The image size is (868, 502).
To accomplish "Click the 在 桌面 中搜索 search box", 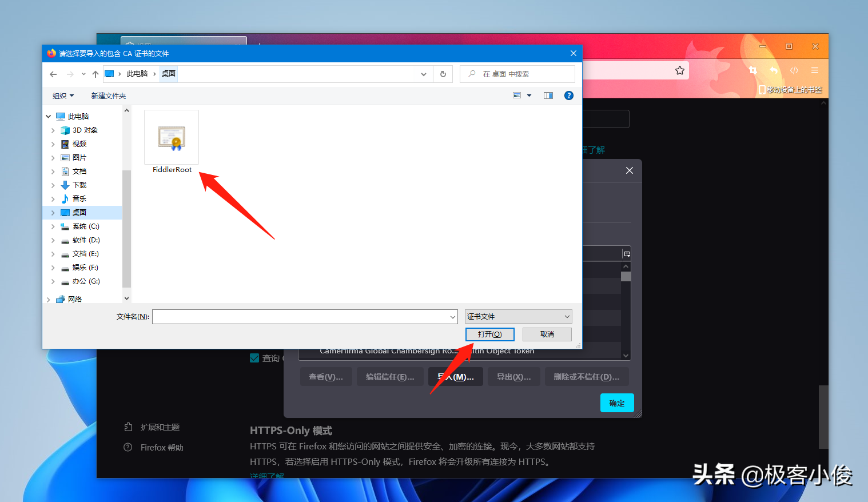I will (517, 74).
